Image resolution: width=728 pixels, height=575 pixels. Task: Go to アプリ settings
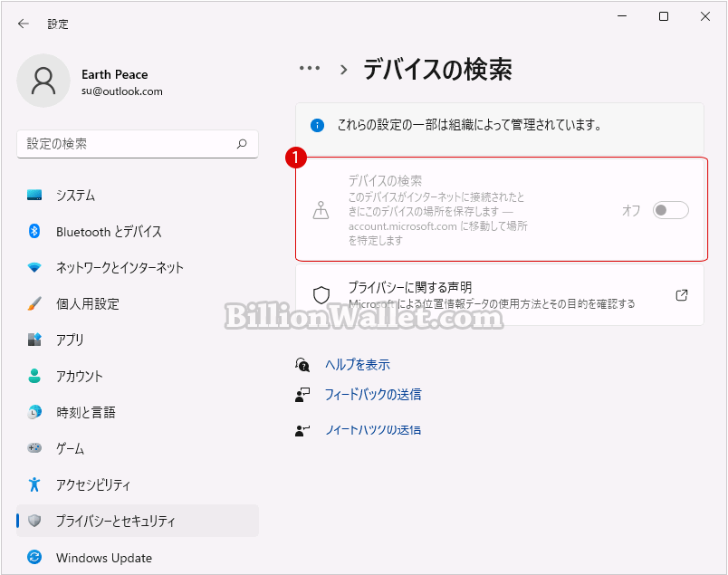pos(138,340)
